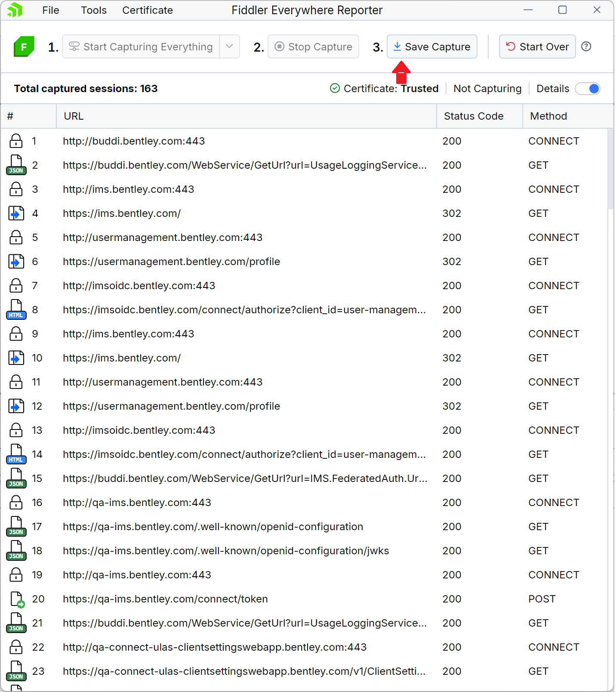Click the Start Over button
This screenshot has width=616, height=692.
[x=537, y=46]
